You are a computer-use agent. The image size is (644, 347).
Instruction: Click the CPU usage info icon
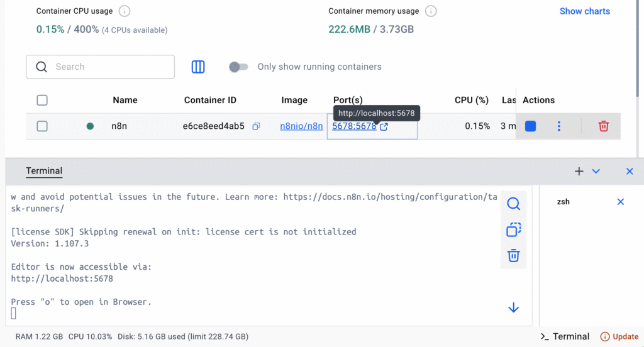125,11
